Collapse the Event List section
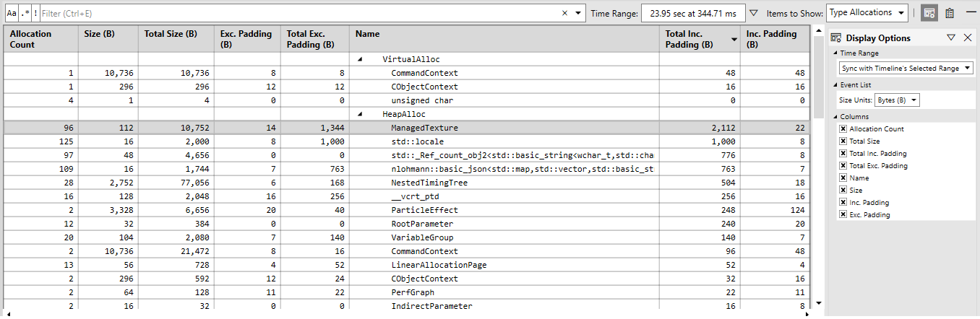Screen dimensions: 980x319 (x=836, y=84)
